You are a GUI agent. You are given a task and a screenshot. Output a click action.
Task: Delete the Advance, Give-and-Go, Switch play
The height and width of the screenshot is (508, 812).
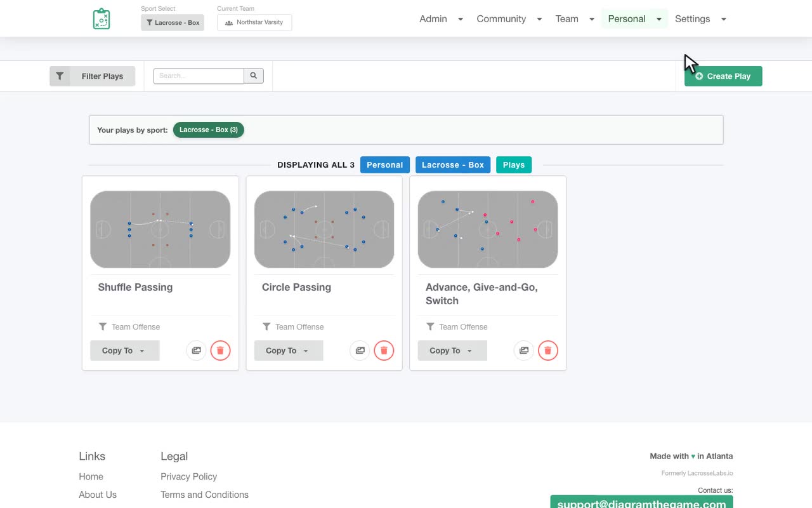point(548,351)
